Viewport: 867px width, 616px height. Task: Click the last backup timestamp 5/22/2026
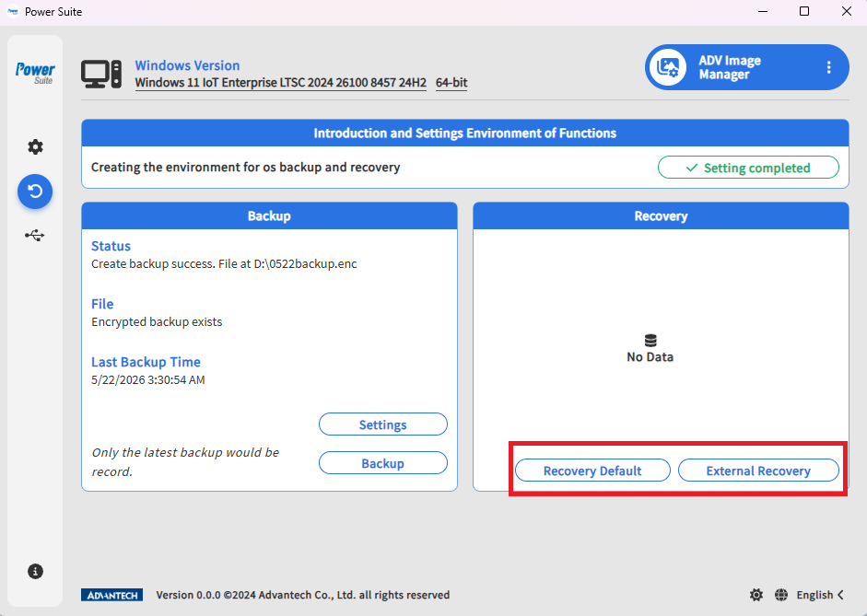coord(148,380)
